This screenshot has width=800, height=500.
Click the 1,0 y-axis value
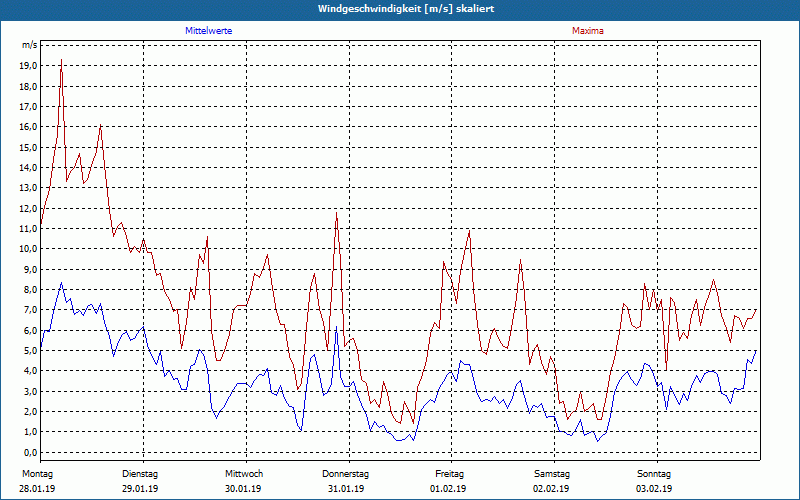pos(30,432)
